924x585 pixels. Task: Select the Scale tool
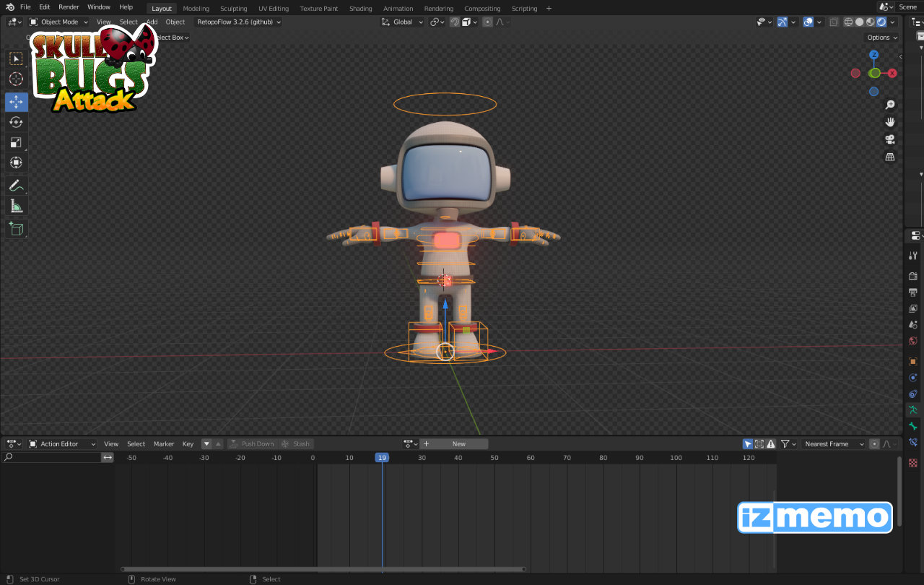tap(16, 142)
